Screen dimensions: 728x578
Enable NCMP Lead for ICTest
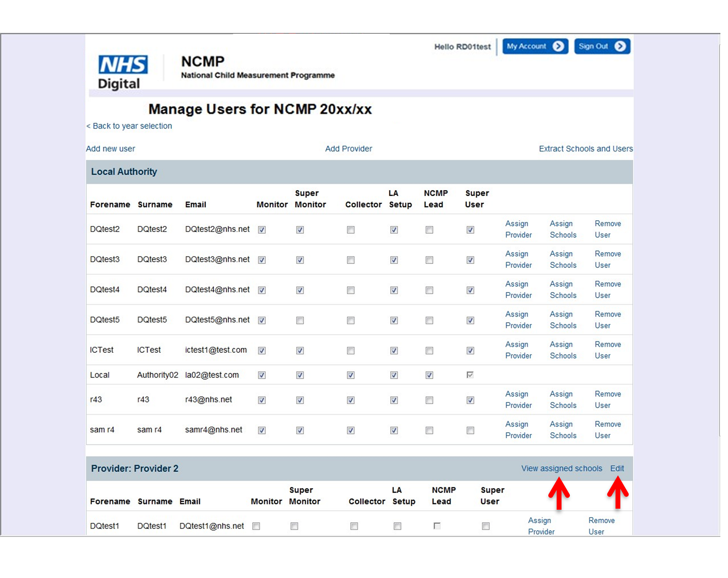[429, 351]
